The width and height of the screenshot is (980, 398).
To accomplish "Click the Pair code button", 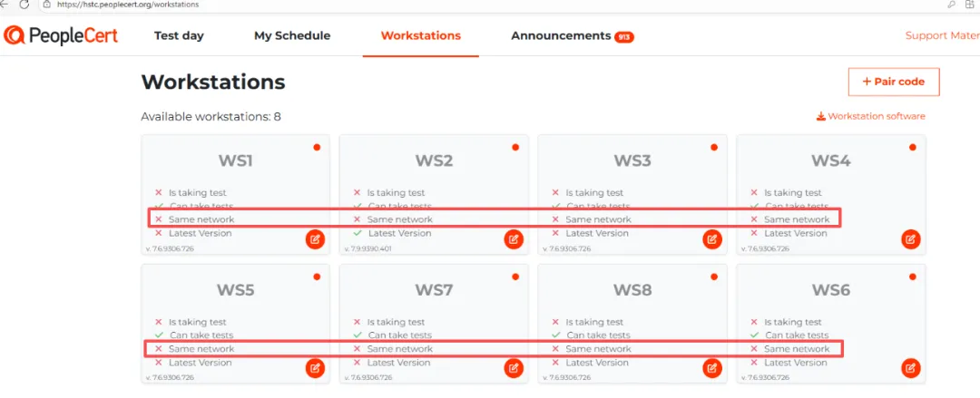I will 893,82.
